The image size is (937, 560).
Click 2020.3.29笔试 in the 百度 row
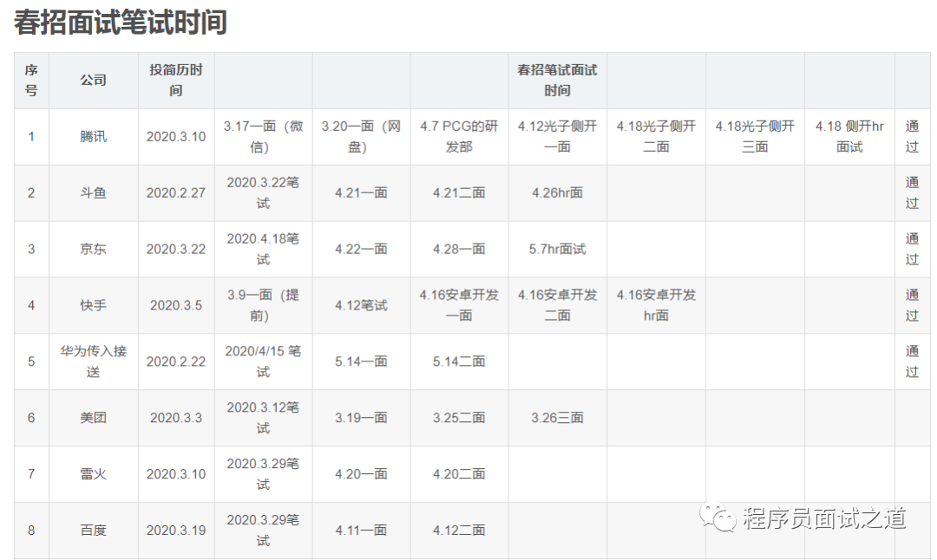(x=263, y=531)
